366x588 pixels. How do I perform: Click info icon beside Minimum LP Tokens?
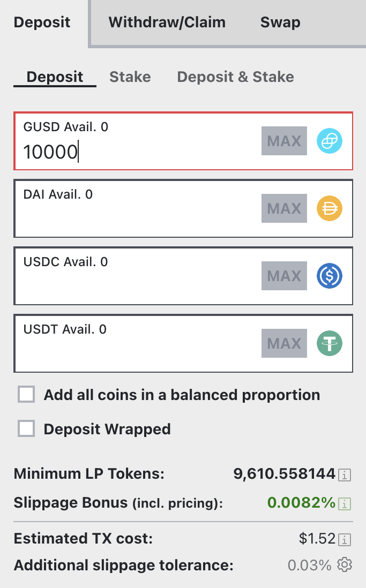(346, 474)
